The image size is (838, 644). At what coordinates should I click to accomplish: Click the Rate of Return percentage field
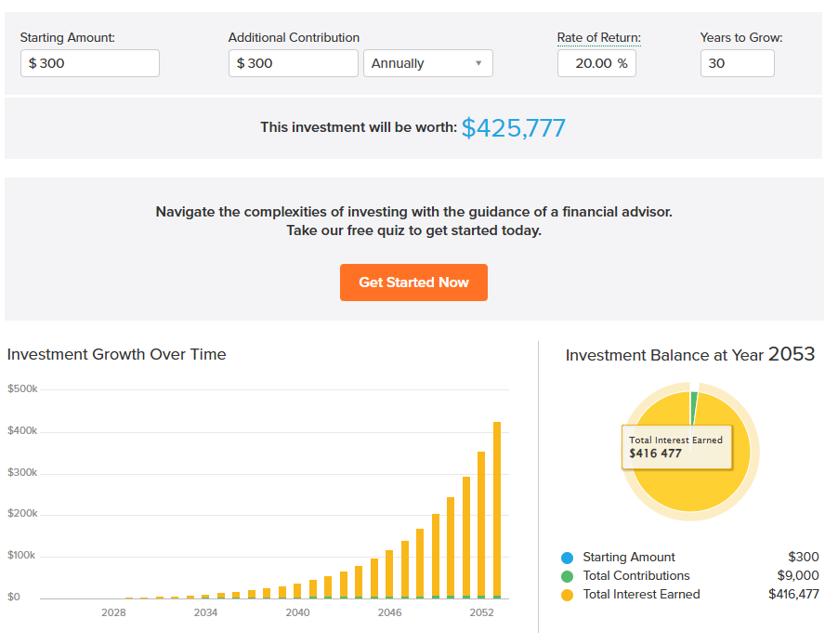click(x=596, y=63)
